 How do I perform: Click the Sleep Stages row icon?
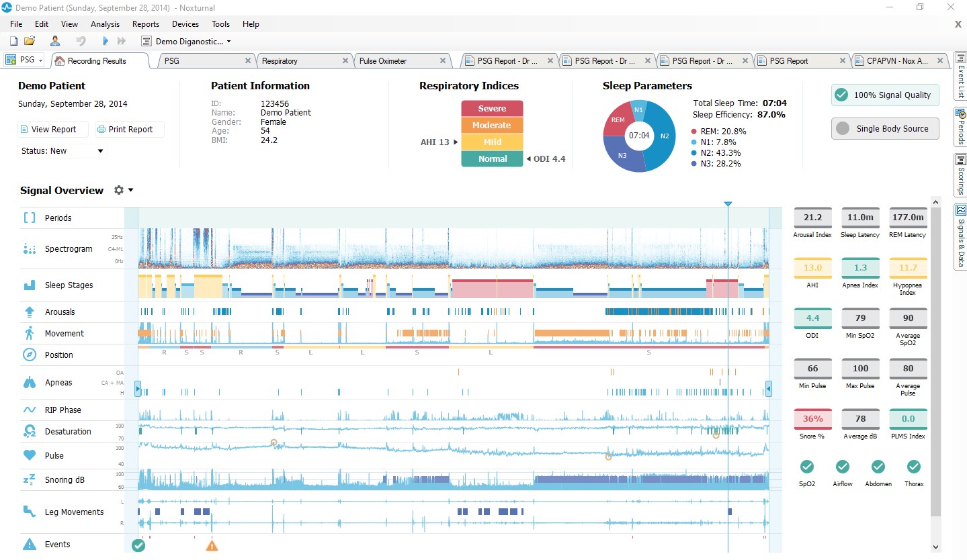click(x=30, y=285)
